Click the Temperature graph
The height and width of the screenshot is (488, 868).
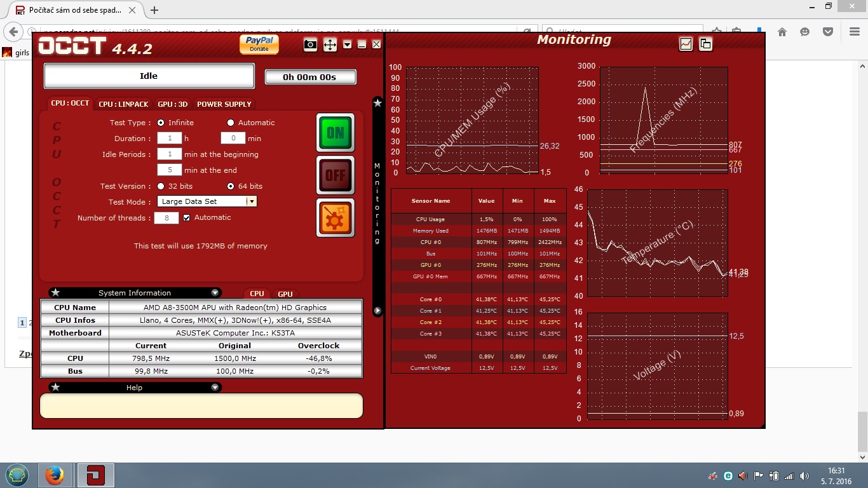[x=657, y=243]
